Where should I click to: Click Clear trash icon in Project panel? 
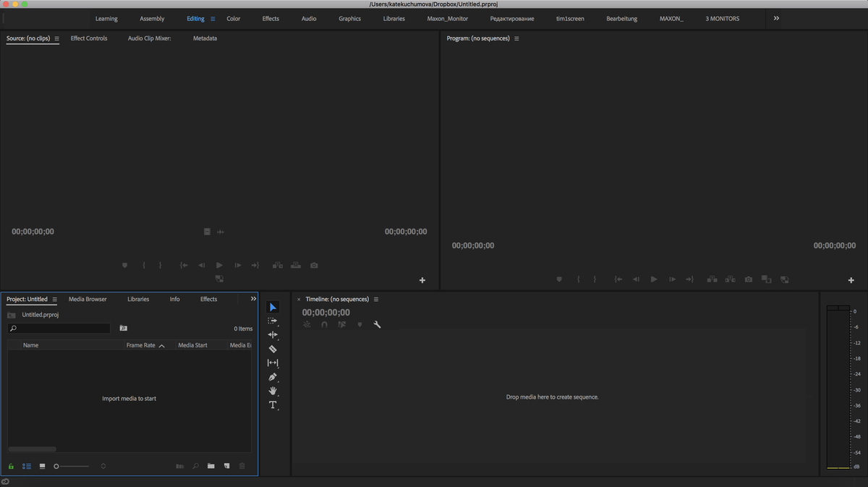pyautogui.click(x=242, y=466)
